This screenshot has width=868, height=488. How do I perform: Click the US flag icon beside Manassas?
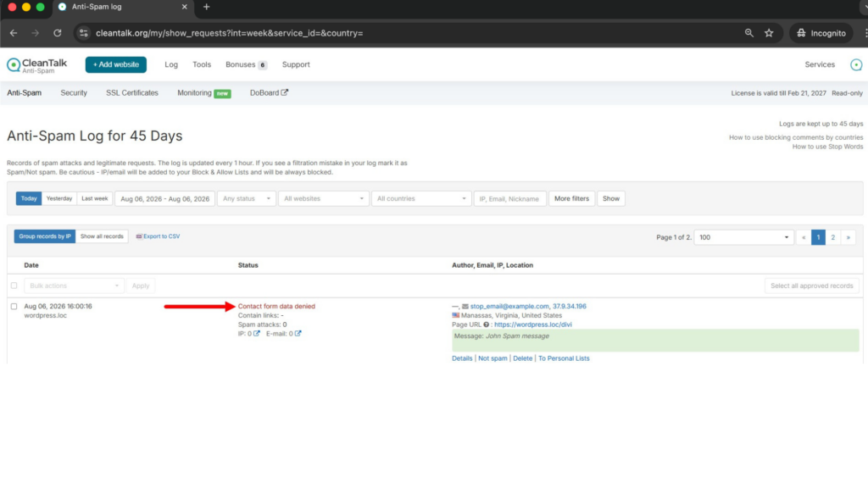coord(455,315)
